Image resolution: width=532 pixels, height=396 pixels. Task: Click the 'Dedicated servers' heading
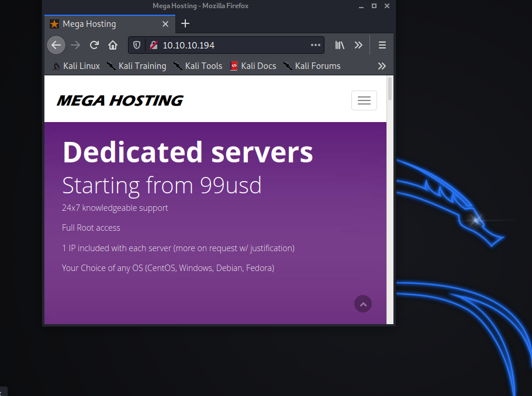[188, 152]
